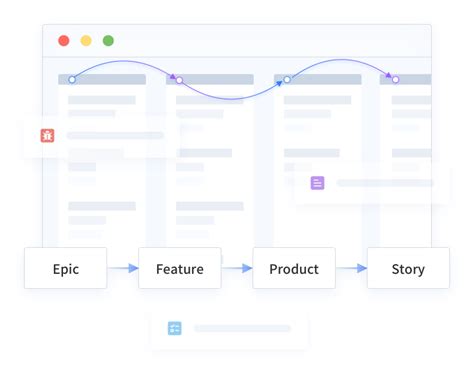Select the Story box
Viewport: 474px width, 366px height.
coord(408,268)
